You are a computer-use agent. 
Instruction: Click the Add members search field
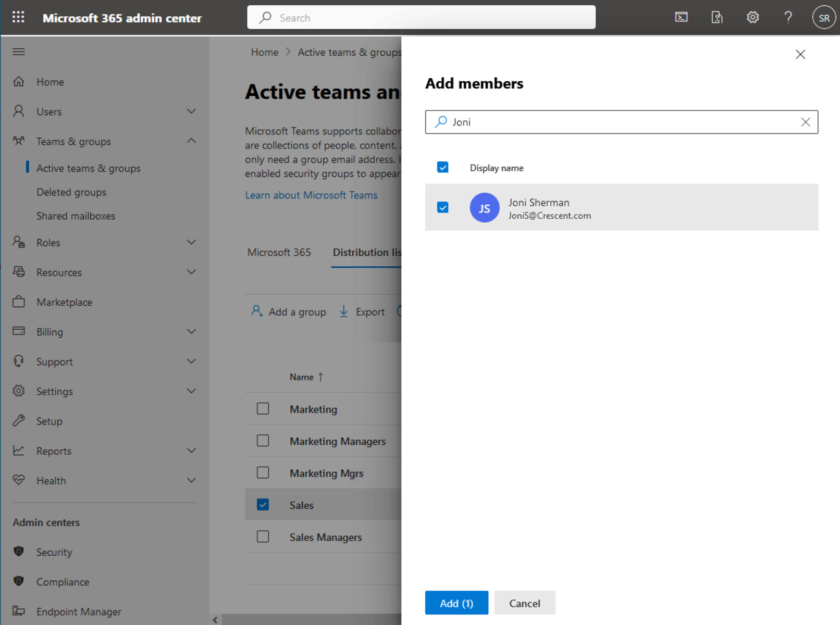[620, 122]
